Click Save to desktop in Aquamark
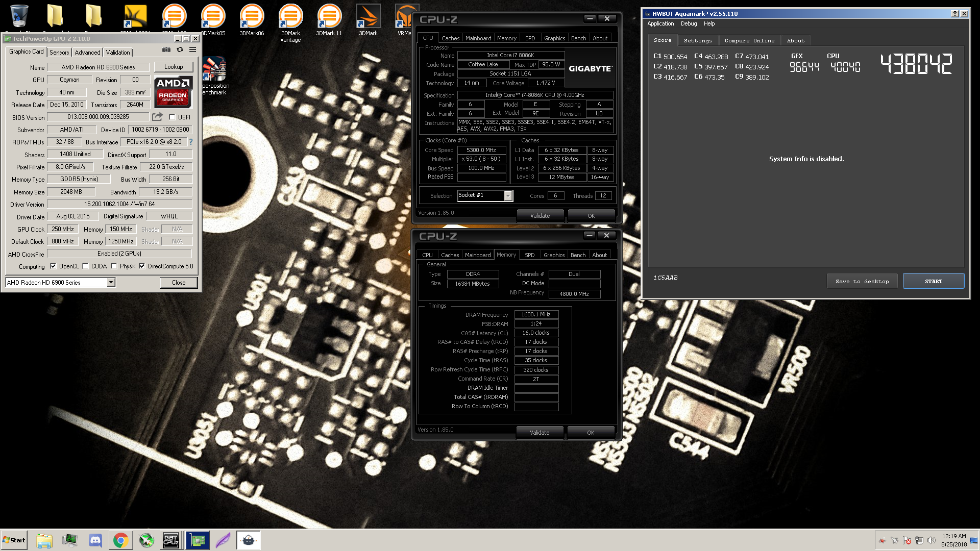Screen dimensions: 980x551 862,281
